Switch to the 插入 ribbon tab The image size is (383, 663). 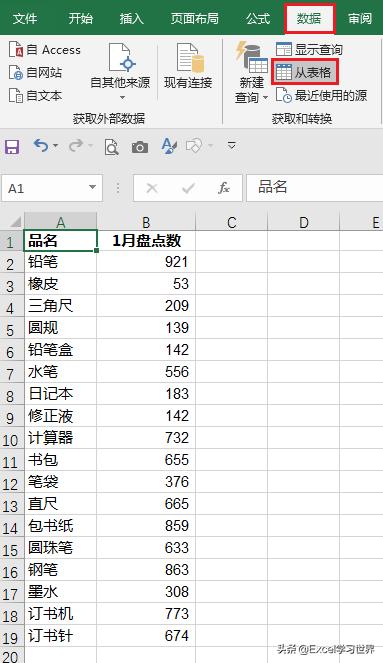click(x=131, y=18)
